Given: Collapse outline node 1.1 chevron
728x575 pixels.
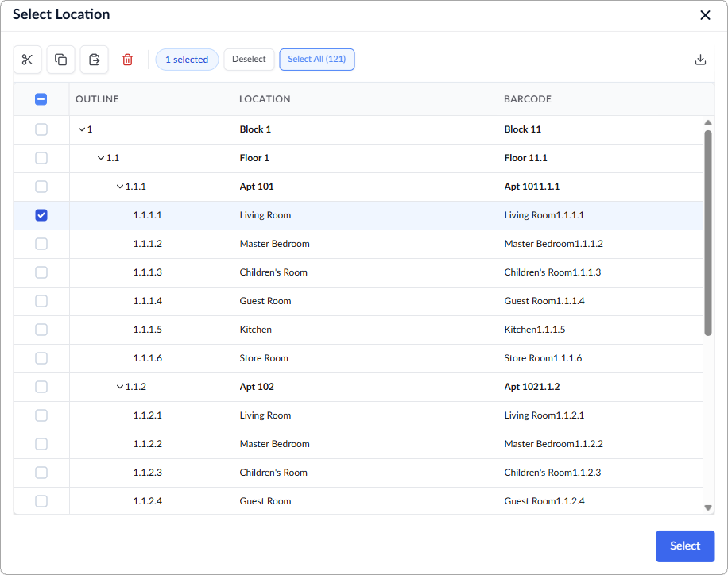Looking at the screenshot, I should pos(101,158).
